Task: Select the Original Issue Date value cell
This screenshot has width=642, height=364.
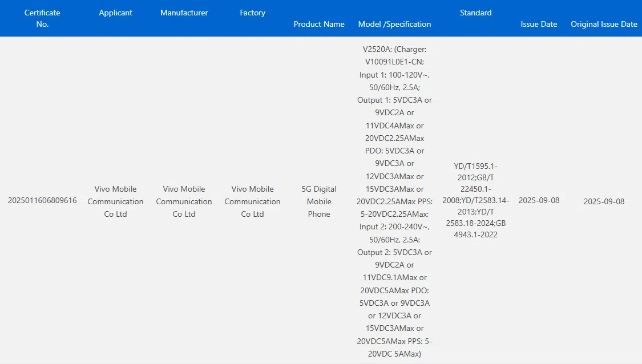Action: [x=604, y=201]
